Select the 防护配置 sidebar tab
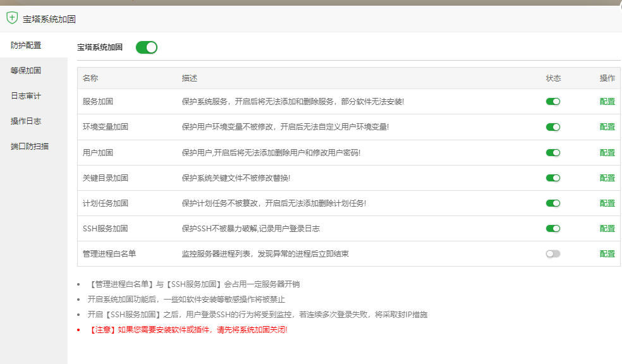 click(x=34, y=45)
